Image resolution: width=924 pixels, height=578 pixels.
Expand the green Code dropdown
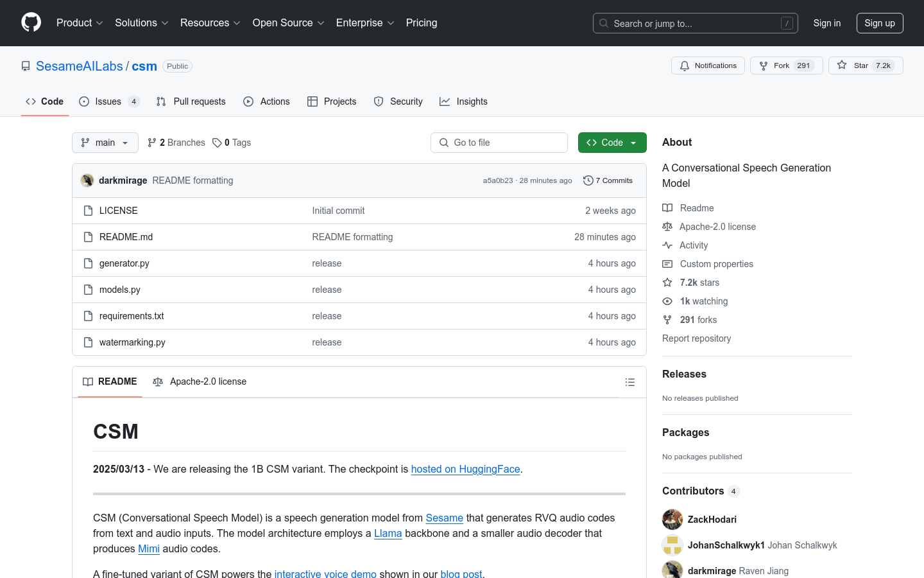coord(612,143)
